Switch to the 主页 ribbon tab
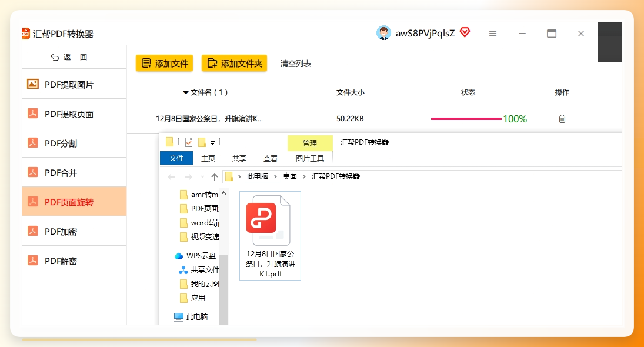Screen dimensions: 644x347 pos(208,159)
